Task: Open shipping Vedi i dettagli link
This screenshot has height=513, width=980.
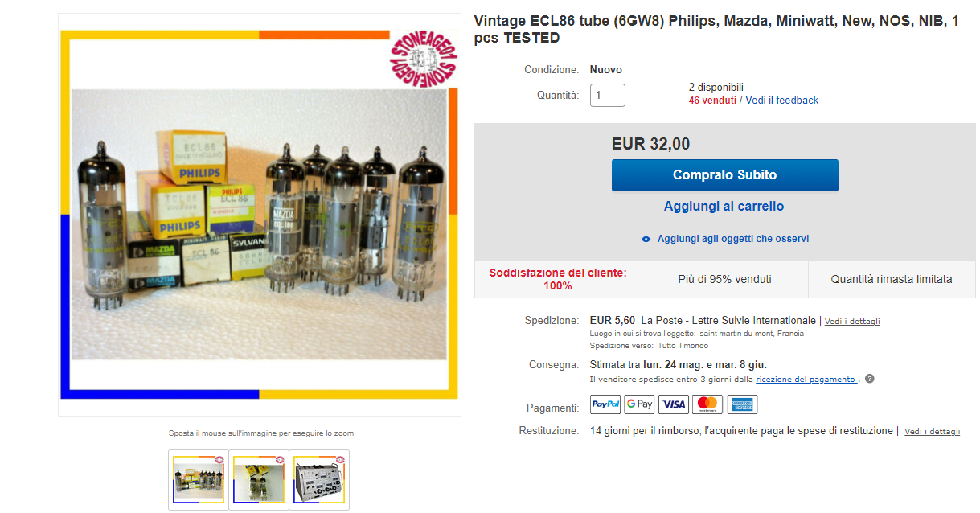Action: [x=852, y=322]
